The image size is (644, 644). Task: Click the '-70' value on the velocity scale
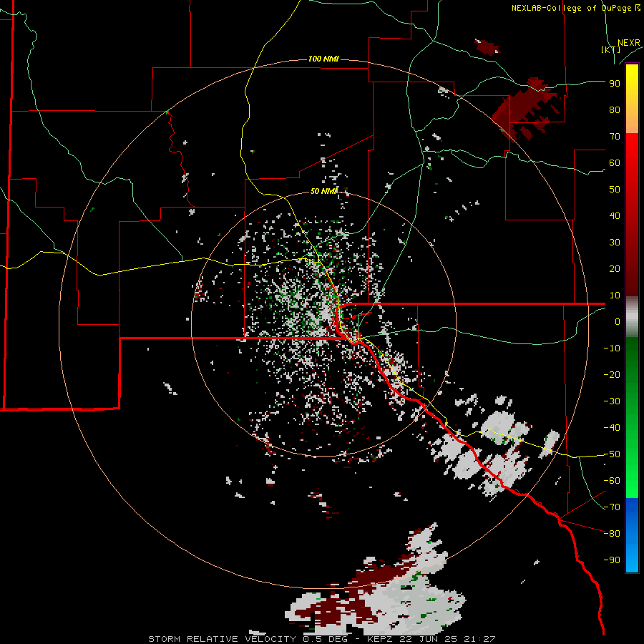(612, 507)
